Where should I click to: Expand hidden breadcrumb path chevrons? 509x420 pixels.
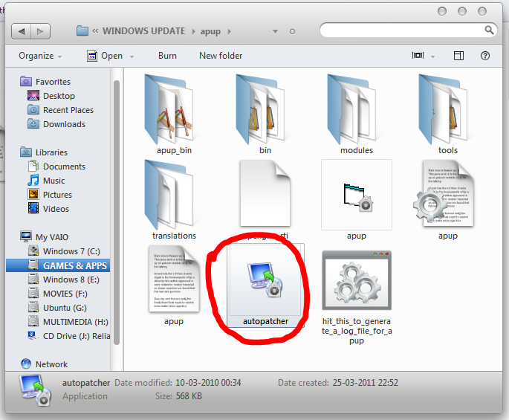coord(95,31)
